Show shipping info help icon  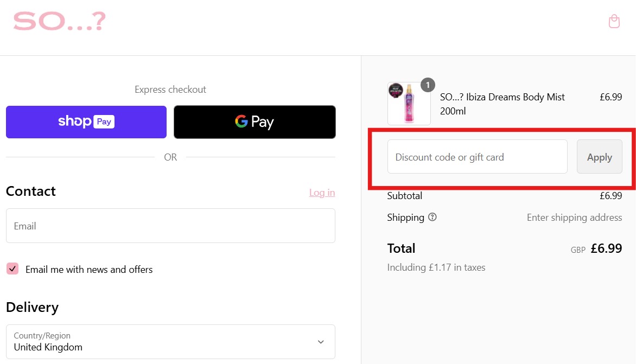(433, 218)
